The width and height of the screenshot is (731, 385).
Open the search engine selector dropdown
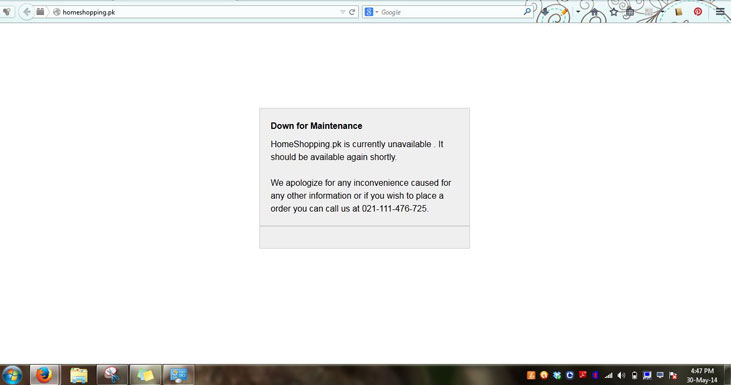[x=371, y=12]
